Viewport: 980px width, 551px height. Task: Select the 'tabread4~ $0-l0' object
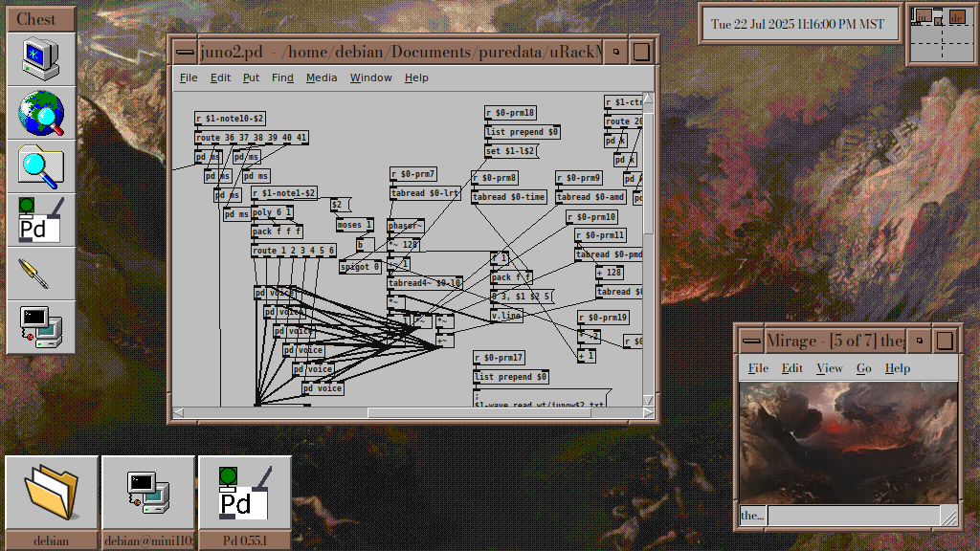pyautogui.click(x=425, y=283)
